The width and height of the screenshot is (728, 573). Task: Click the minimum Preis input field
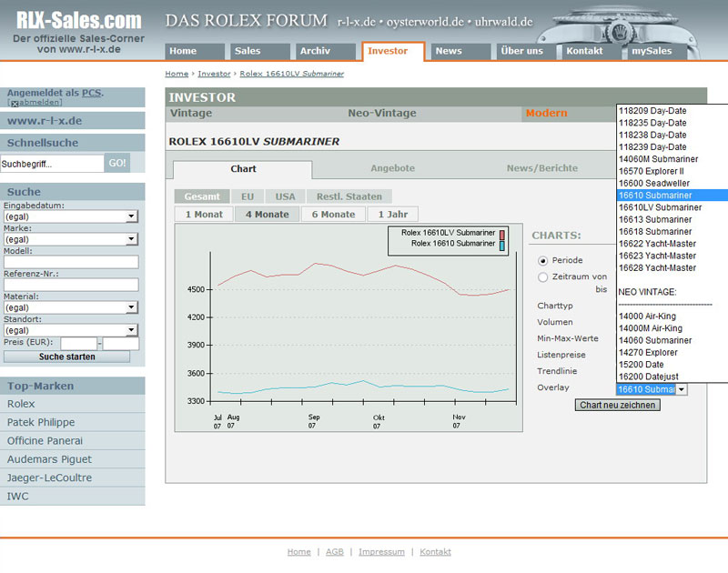point(78,344)
